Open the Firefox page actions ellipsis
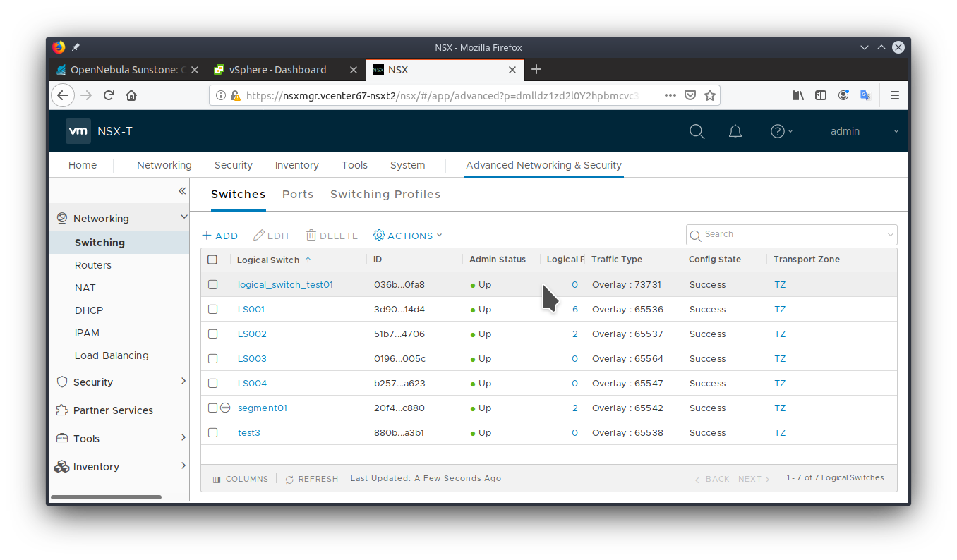Viewport: 957px width, 560px height. (670, 95)
